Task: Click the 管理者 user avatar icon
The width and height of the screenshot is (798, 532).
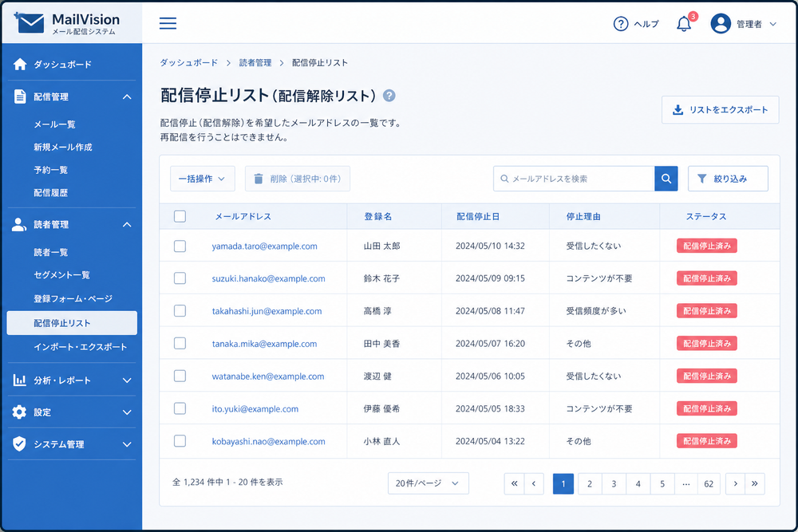Action: point(720,23)
